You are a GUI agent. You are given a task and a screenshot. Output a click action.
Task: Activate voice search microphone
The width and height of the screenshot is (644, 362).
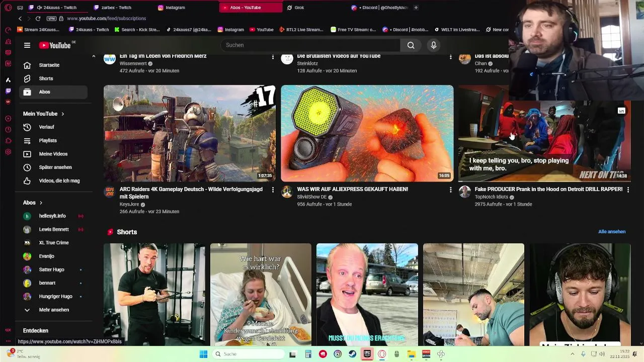click(433, 45)
